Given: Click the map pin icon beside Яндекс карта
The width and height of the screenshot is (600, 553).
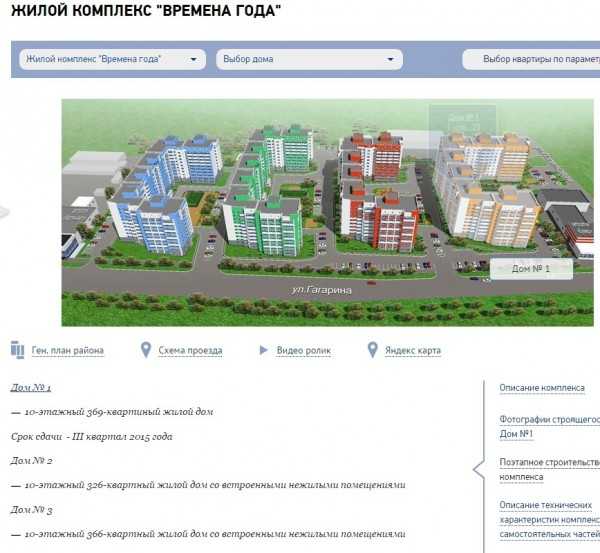Looking at the screenshot, I should click(x=373, y=350).
